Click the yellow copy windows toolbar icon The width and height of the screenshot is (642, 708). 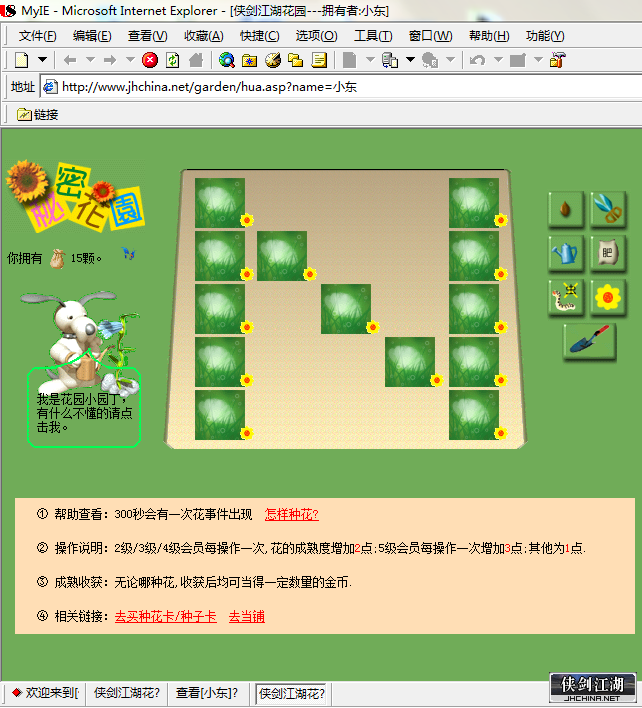click(x=295, y=60)
